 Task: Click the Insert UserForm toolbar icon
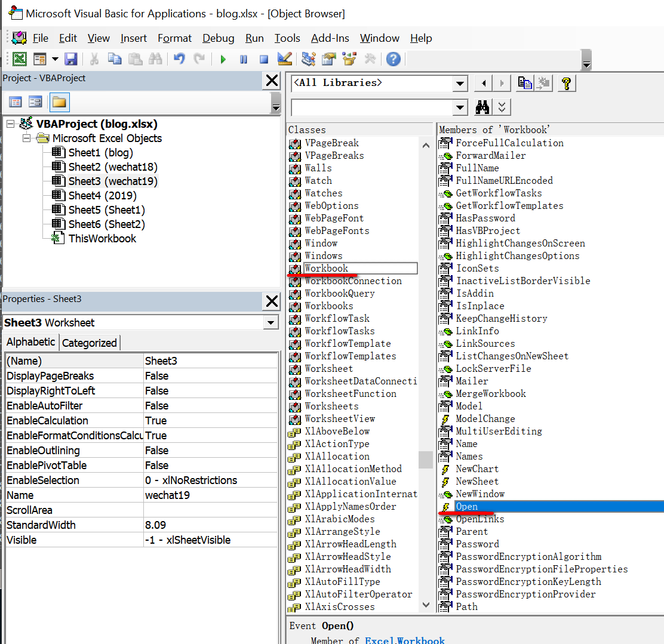(39, 59)
